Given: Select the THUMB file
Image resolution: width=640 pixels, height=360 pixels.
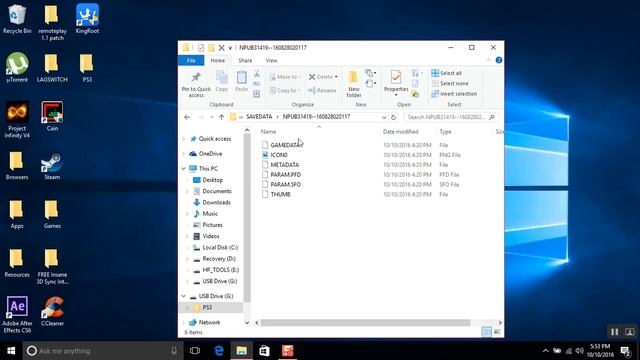Looking at the screenshot, I should (276, 194).
